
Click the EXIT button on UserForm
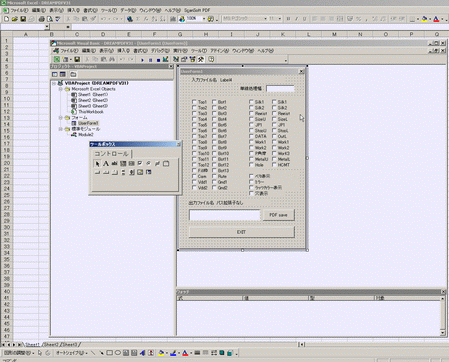242,232
